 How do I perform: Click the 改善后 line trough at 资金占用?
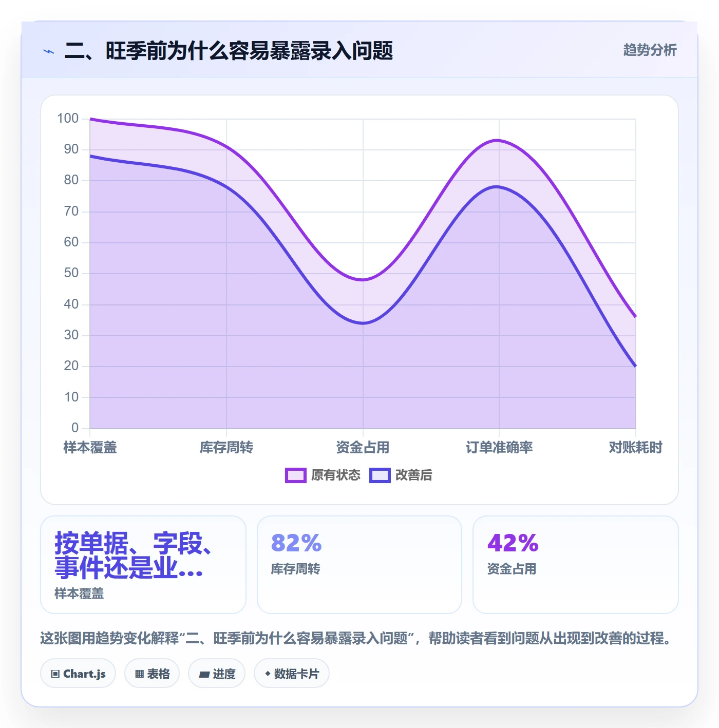[x=363, y=323]
